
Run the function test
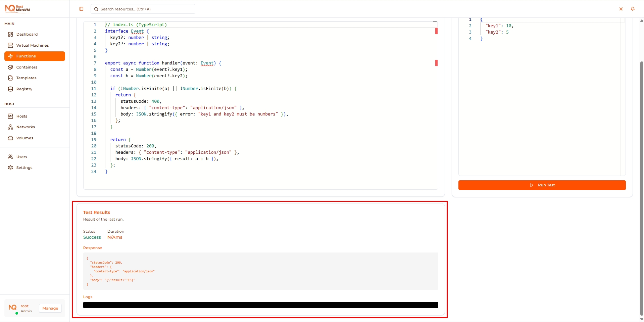tap(542, 185)
